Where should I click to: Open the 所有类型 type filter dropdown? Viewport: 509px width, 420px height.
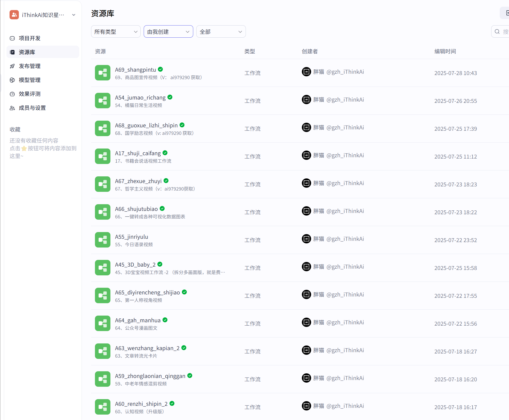[116, 31]
